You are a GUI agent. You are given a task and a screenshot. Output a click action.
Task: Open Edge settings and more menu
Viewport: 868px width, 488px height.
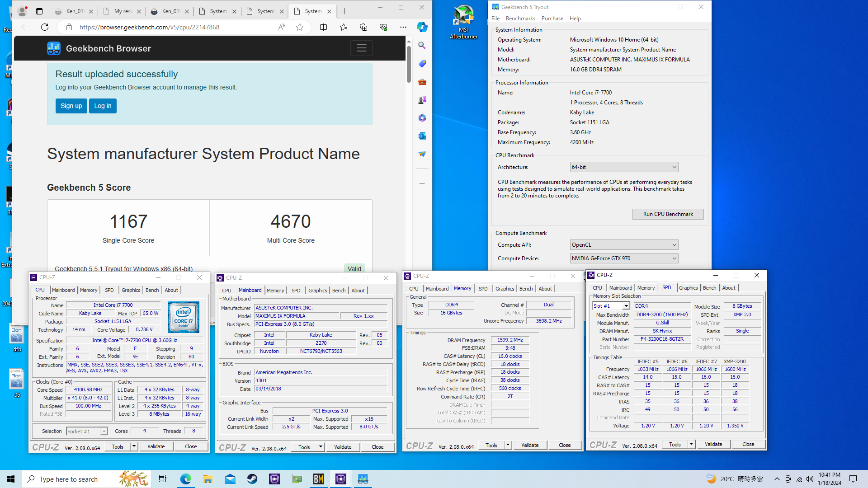tap(403, 27)
